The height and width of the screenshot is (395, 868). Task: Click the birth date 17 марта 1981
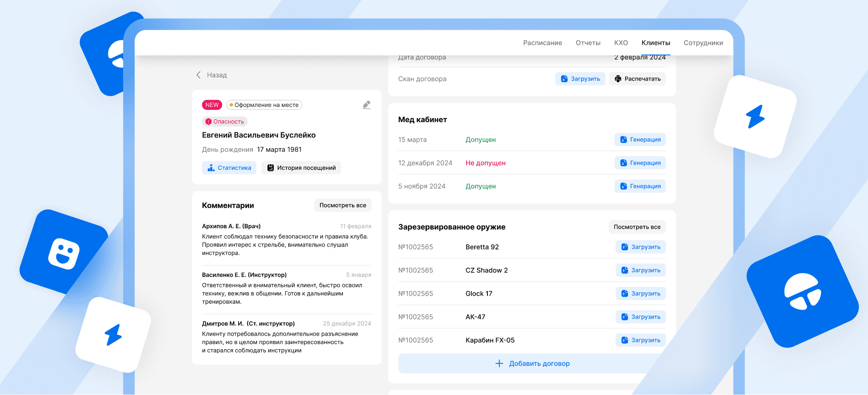[279, 150]
